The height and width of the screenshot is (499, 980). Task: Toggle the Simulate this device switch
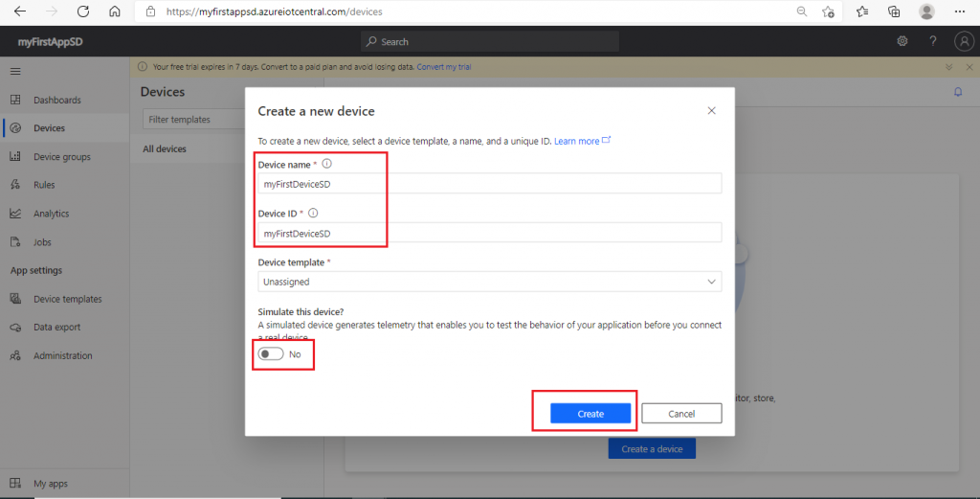tap(270, 354)
